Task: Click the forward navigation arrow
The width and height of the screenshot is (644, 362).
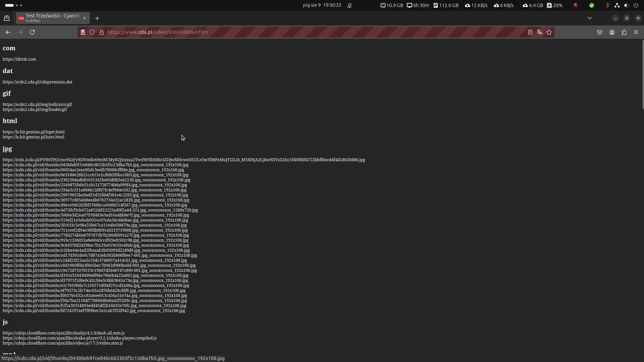Action: click(x=20, y=32)
